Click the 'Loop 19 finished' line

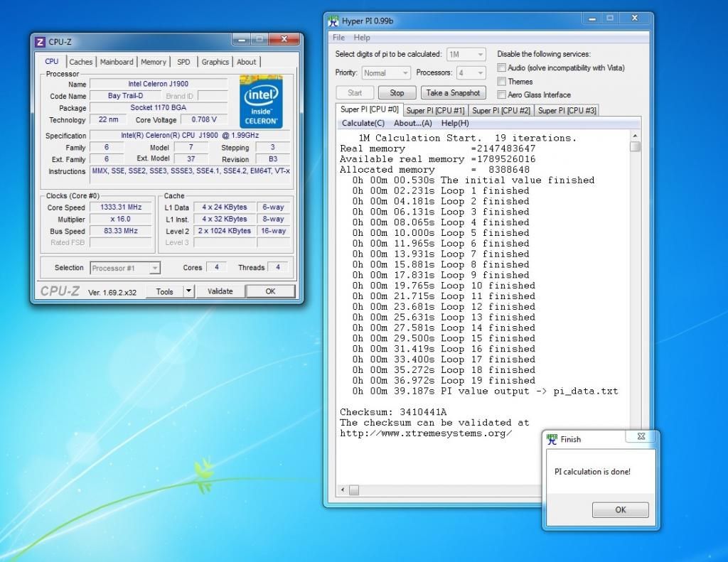tap(444, 381)
